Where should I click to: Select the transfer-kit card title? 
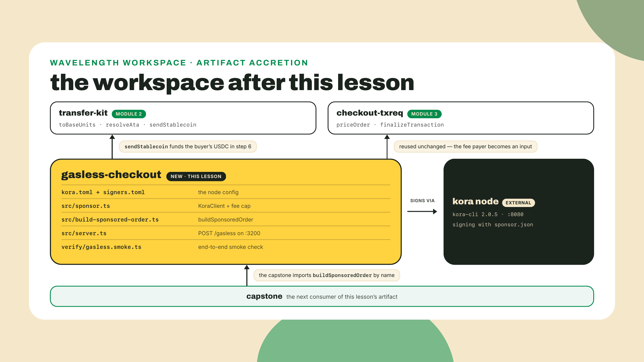tap(83, 113)
